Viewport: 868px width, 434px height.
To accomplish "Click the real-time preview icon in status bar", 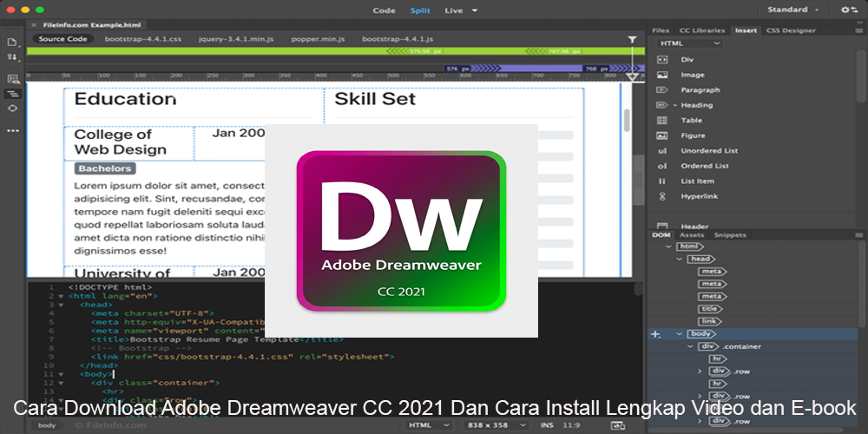I will click(x=618, y=425).
